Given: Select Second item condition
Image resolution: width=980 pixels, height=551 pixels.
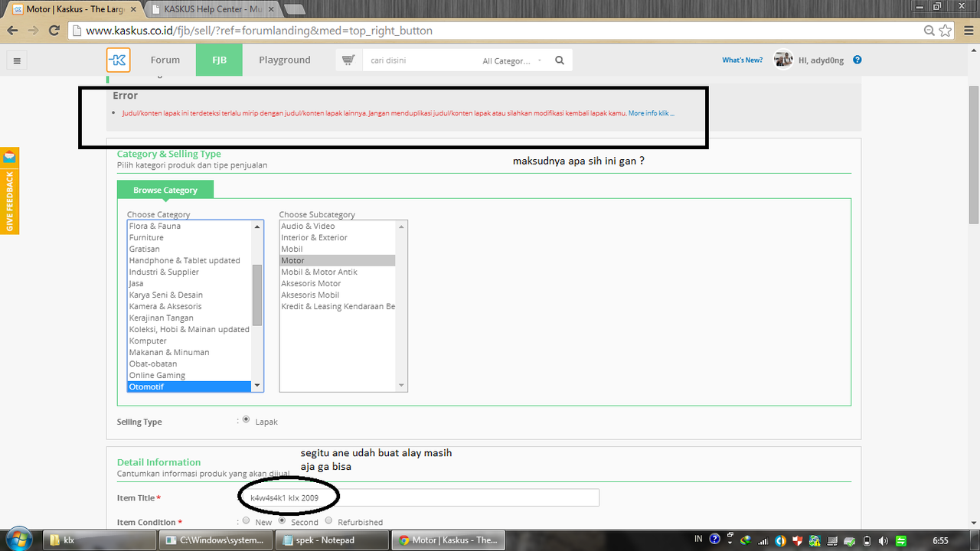Looking at the screenshot, I should (x=282, y=520).
